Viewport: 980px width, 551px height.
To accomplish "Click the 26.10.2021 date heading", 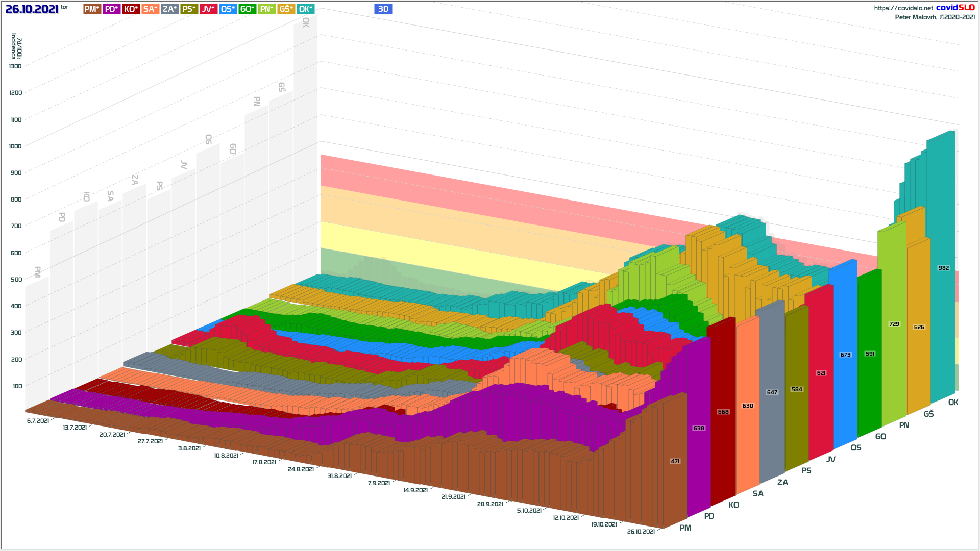I will [x=32, y=9].
